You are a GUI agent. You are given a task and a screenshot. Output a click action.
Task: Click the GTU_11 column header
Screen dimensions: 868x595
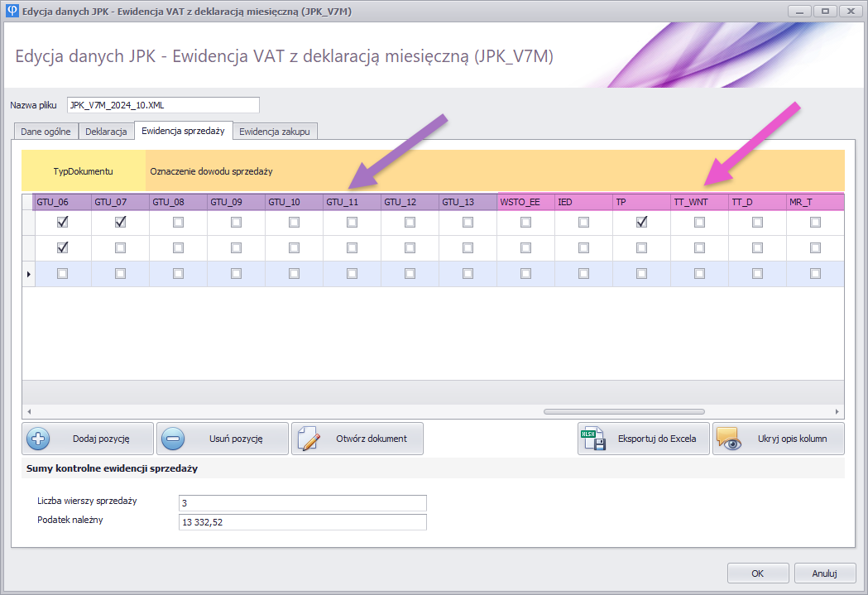click(x=352, y=202)
